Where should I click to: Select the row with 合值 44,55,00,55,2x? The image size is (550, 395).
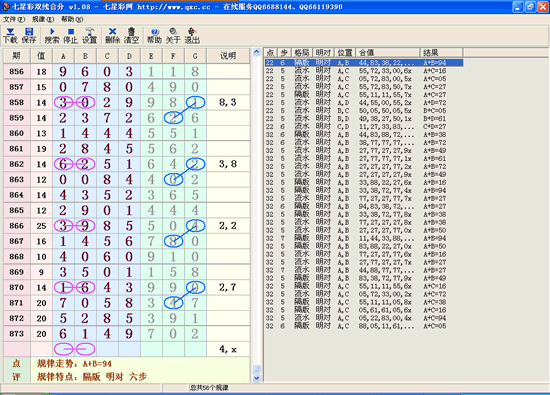coord(364,103)
